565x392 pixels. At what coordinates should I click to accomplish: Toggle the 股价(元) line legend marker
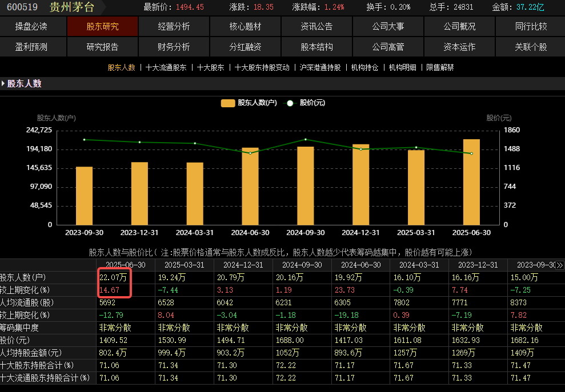point(290,103)
